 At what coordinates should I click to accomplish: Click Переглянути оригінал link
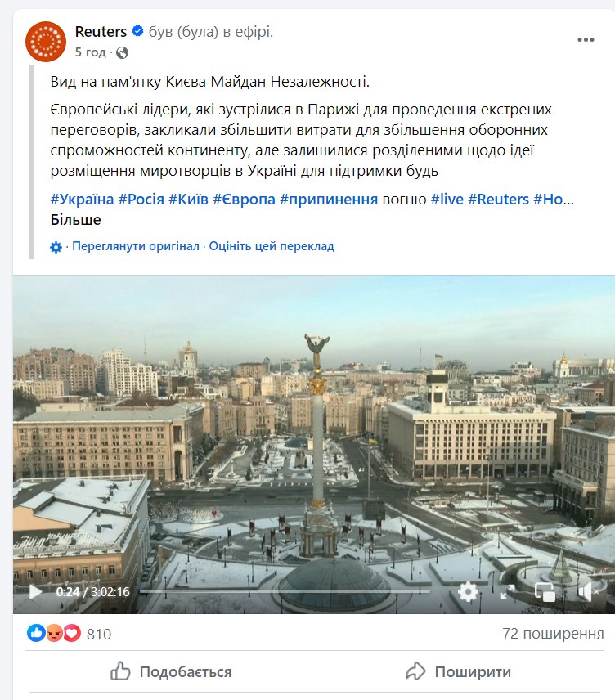click(136, 246)
